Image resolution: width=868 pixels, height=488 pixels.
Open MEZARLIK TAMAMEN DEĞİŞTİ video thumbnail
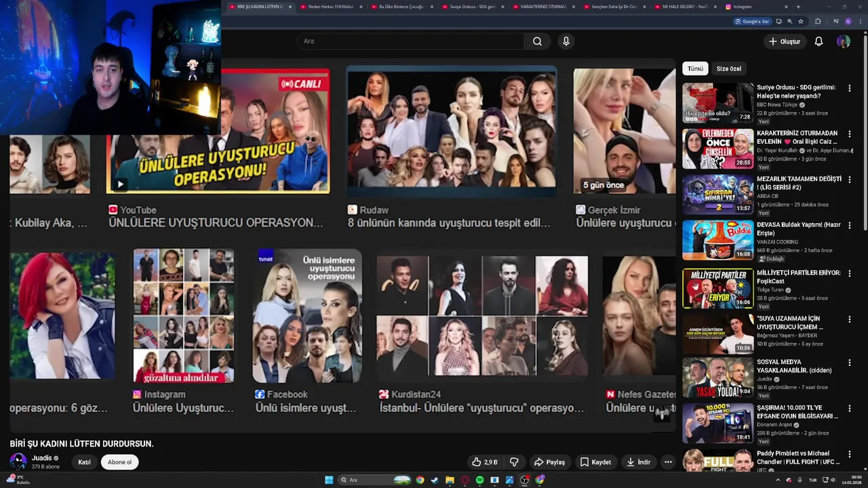pos(717,194)
